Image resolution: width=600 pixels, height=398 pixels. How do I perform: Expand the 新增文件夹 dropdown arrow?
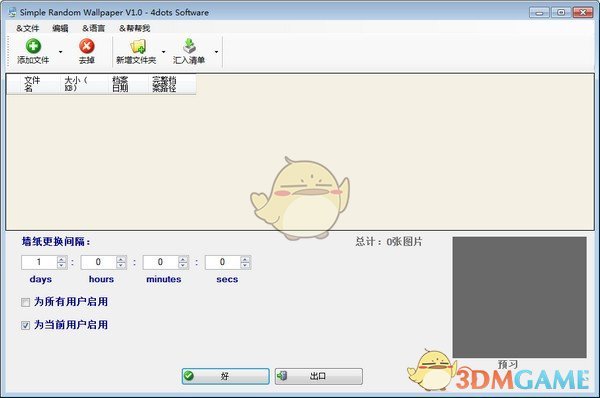click(x=163, y=52)
